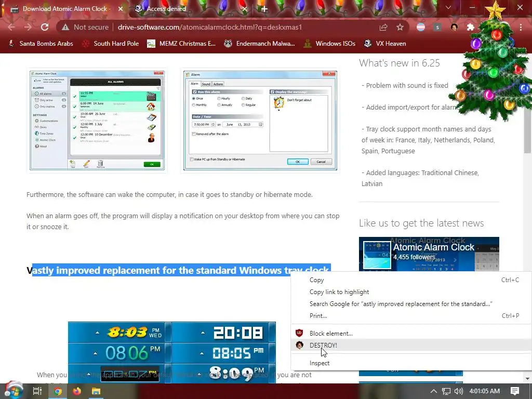Open the Windows Start button
Viewport: 532px width, 399px height.
14,391
